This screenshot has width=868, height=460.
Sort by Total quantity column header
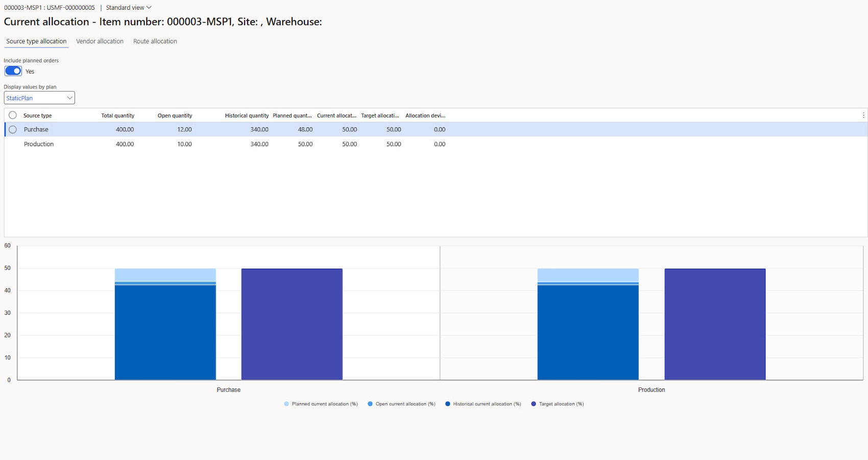point(117,116)
